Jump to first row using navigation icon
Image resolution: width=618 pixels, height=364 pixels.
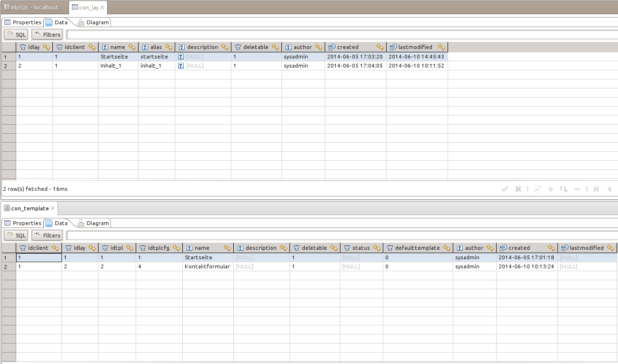tap(596, 189)
